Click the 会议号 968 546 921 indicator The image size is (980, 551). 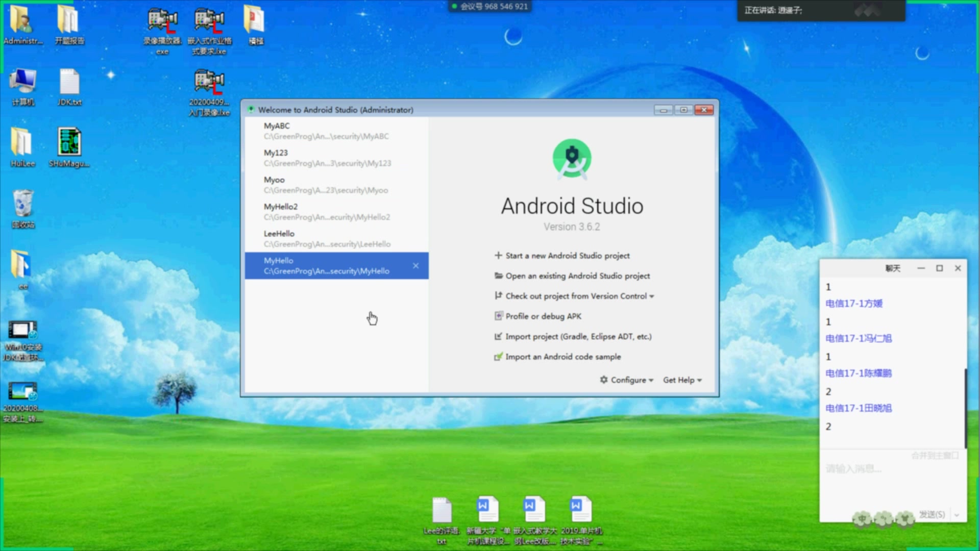(x=490, y=7)
